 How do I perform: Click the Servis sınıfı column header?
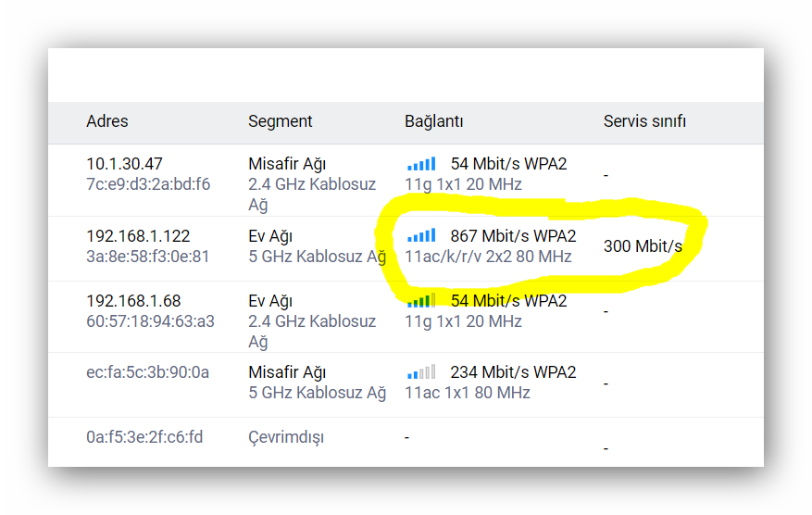click(644, 121)
